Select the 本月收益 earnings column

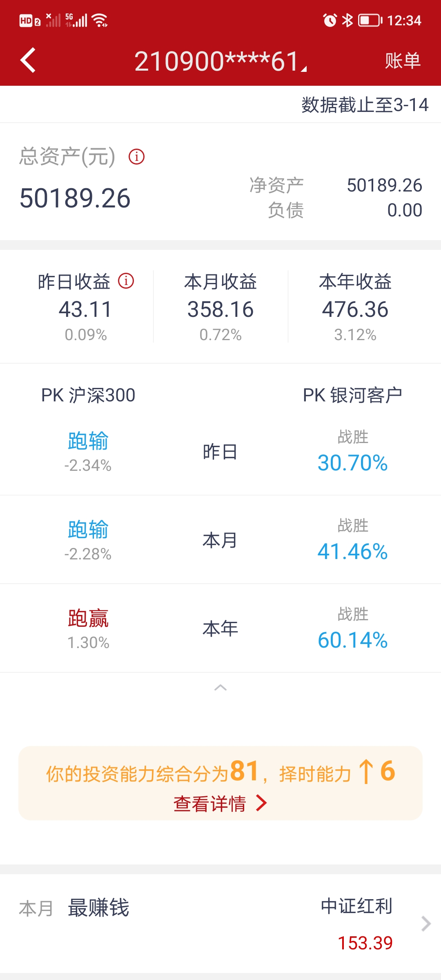click(x=220, y=307)
